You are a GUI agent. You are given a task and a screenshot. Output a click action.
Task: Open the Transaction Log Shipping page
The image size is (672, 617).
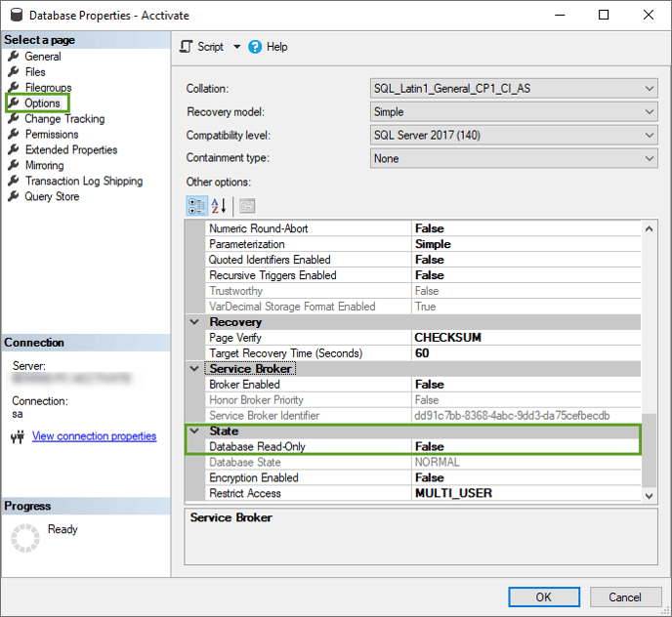pos(84,181)
